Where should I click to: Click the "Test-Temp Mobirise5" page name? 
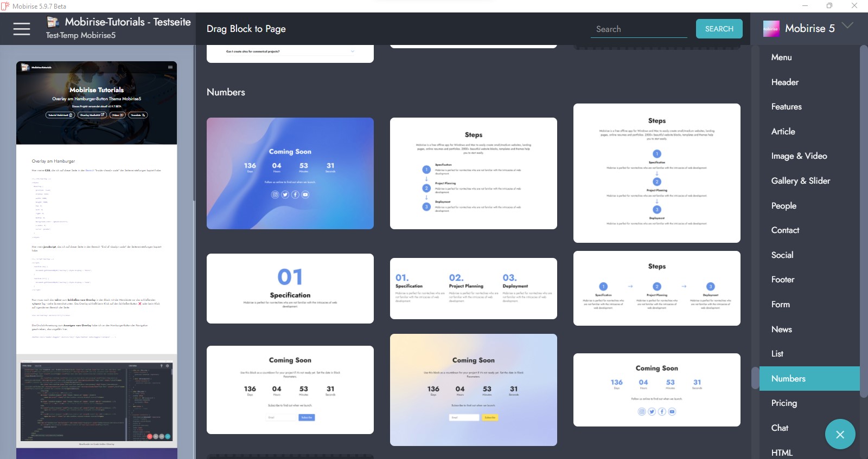click(81, 36)
